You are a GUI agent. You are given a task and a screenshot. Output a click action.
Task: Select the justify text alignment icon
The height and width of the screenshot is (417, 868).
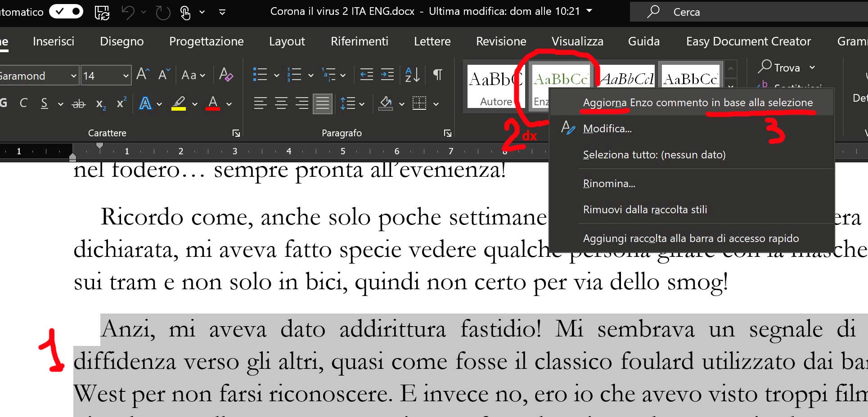click(x=323, y=104)
